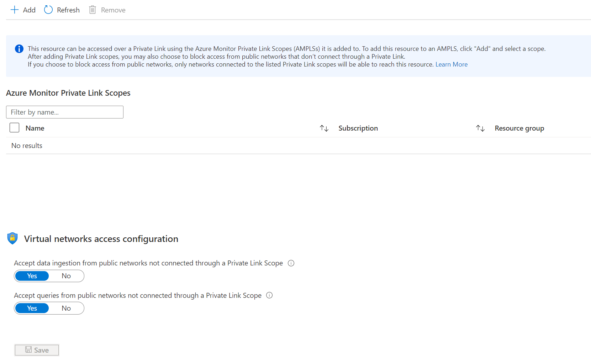Viewport: 591px width, 364px height.
Task: Focus the Filter by name input field
Action: pyautogui.click(x=65, y=112)
